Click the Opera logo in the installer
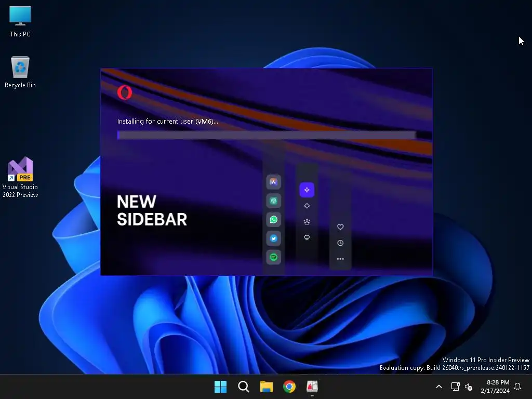 125,92
